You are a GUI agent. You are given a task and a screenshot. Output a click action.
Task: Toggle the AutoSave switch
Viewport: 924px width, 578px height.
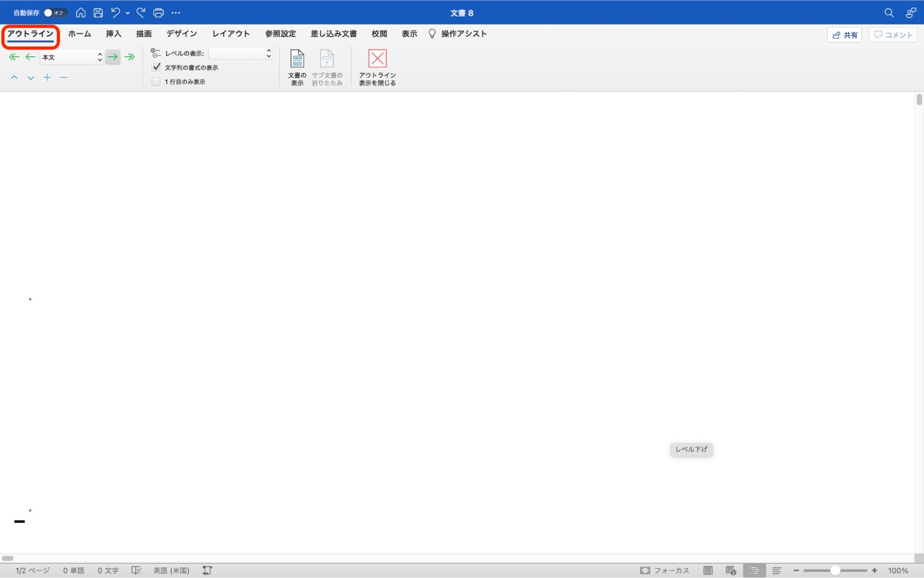[55, 13]
